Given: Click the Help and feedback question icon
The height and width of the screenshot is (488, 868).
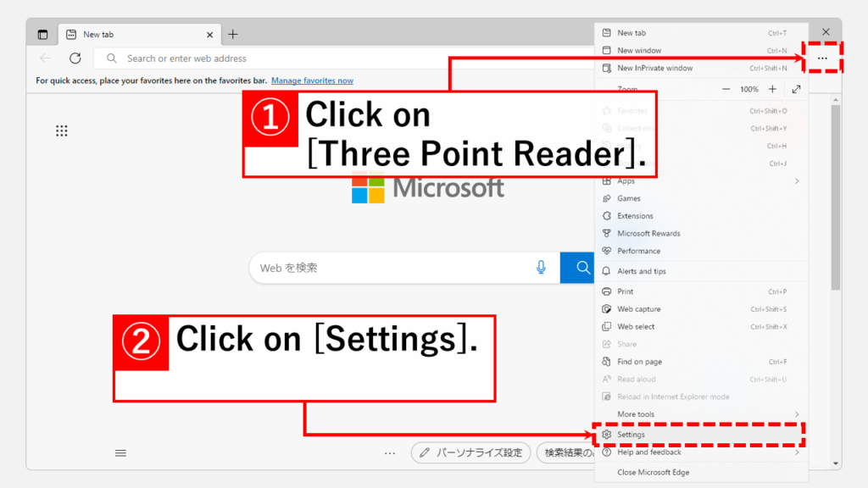Looking at the screenshot, I should pos(607,452).
